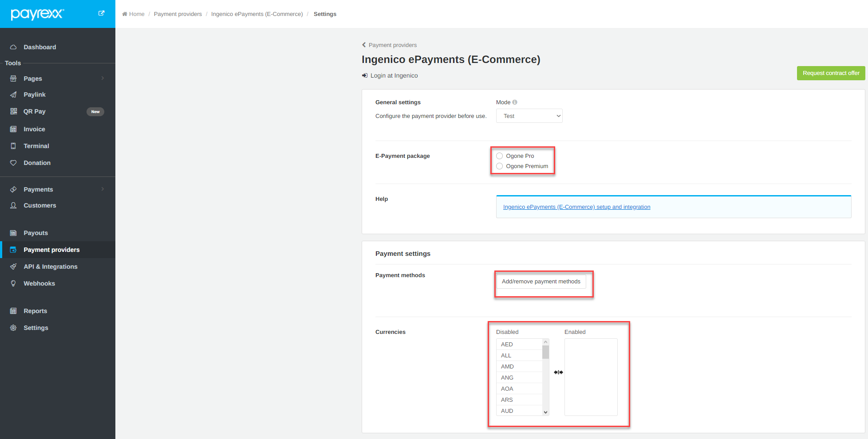This screenshot has width=868, height=439.
Task: Select AUD in Disabled currencies
Action: click(x=519, y=411)
